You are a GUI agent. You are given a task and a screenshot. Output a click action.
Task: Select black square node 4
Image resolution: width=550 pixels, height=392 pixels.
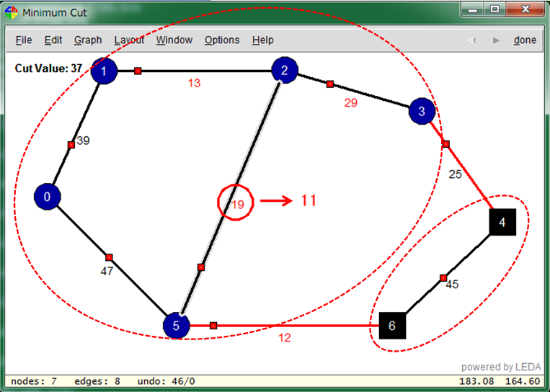click(x=502, y=222)
